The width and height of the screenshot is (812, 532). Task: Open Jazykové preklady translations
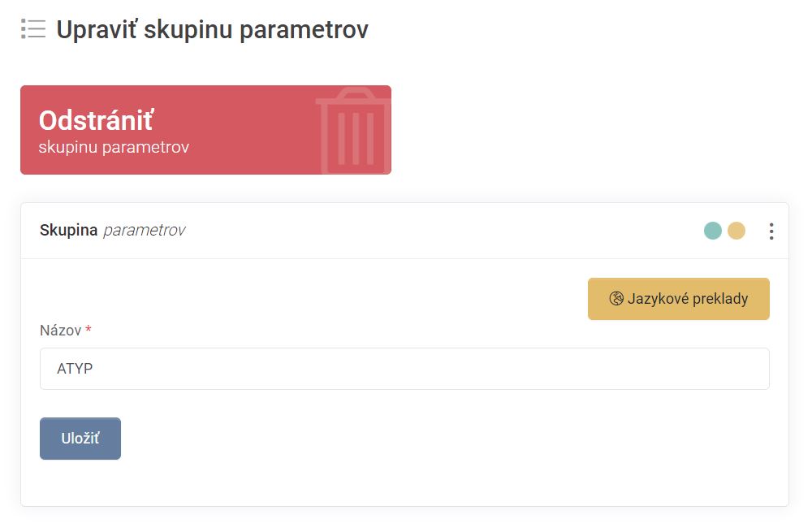pos(678,298)
